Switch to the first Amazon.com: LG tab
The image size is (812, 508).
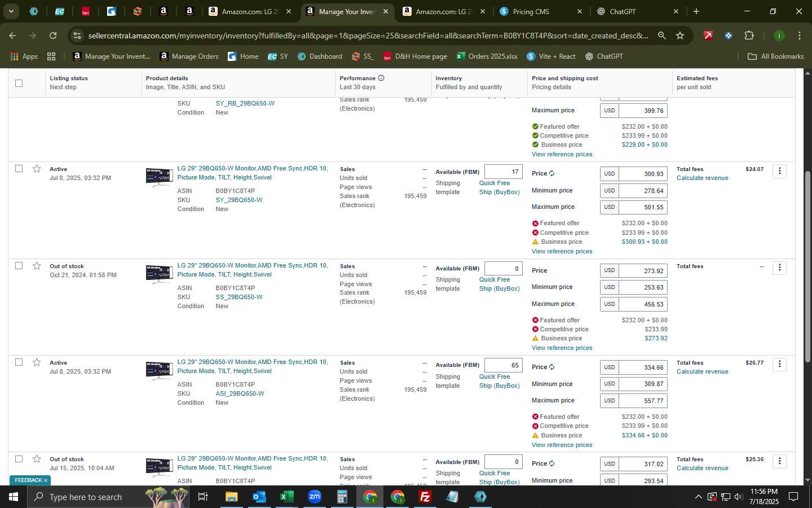point(250,11)
